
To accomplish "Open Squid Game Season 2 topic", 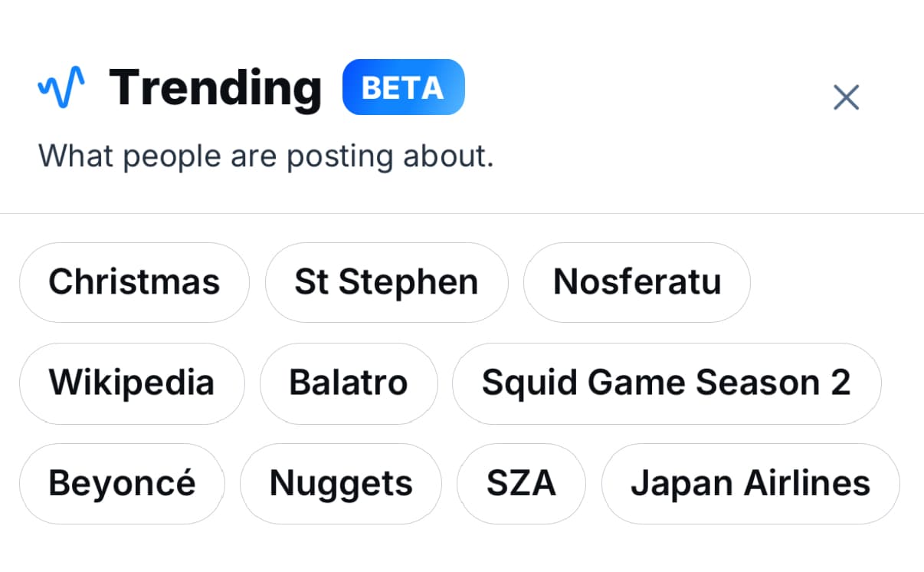I will [x=666, y=383].
